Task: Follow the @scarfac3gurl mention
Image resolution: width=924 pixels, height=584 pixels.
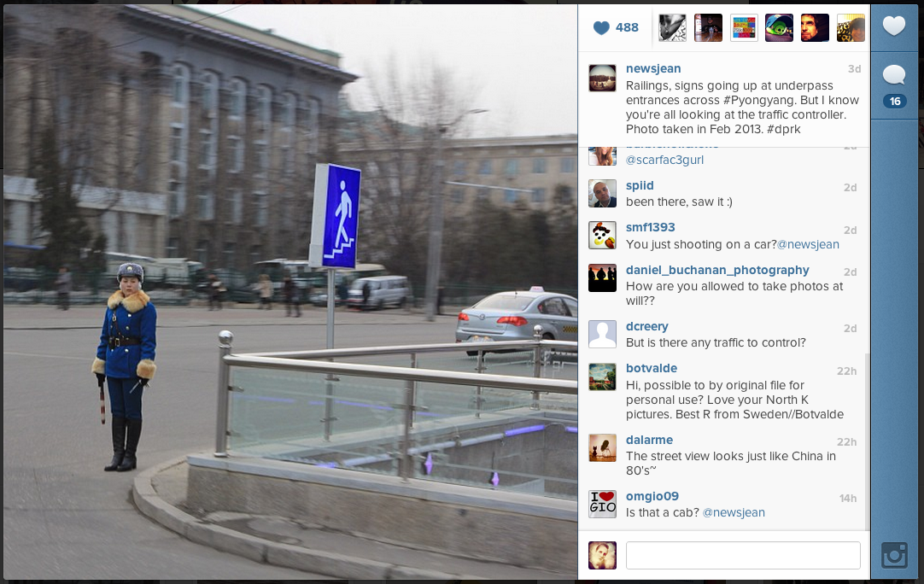Action: coord(664,160)
